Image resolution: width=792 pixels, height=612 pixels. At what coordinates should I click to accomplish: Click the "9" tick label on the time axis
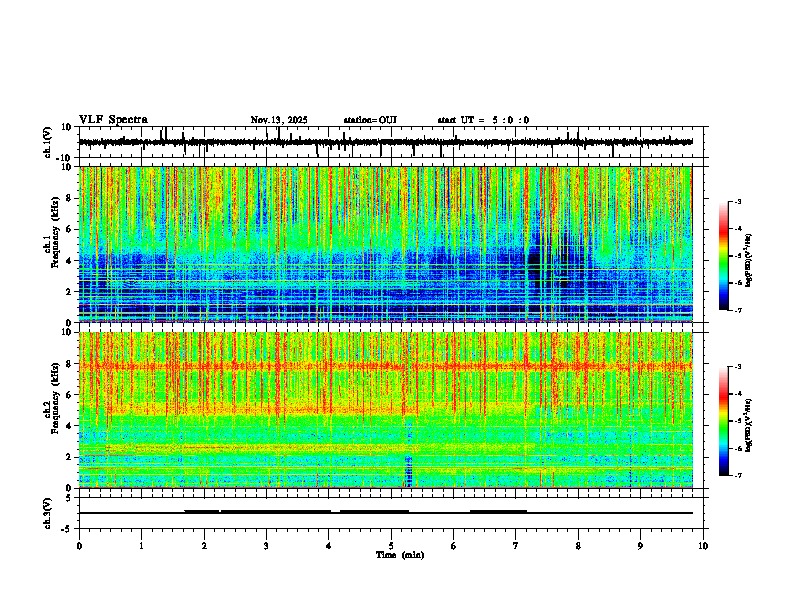pos(640,546)
